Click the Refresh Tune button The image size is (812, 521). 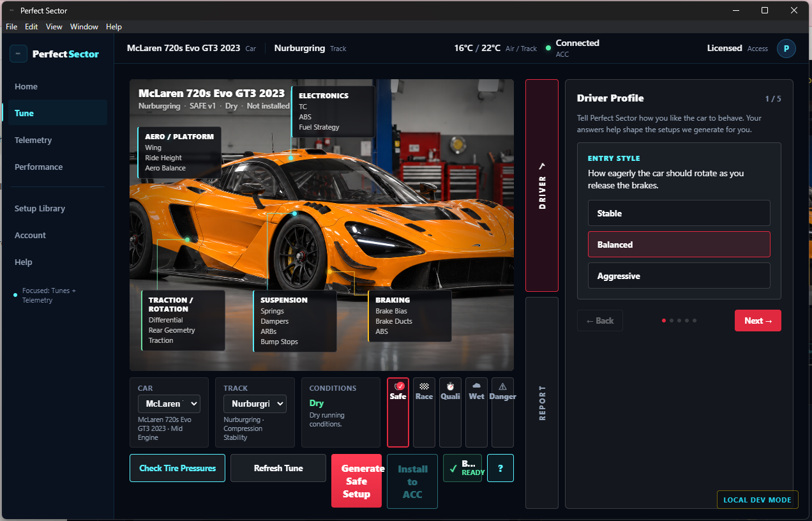pos(278,468)
